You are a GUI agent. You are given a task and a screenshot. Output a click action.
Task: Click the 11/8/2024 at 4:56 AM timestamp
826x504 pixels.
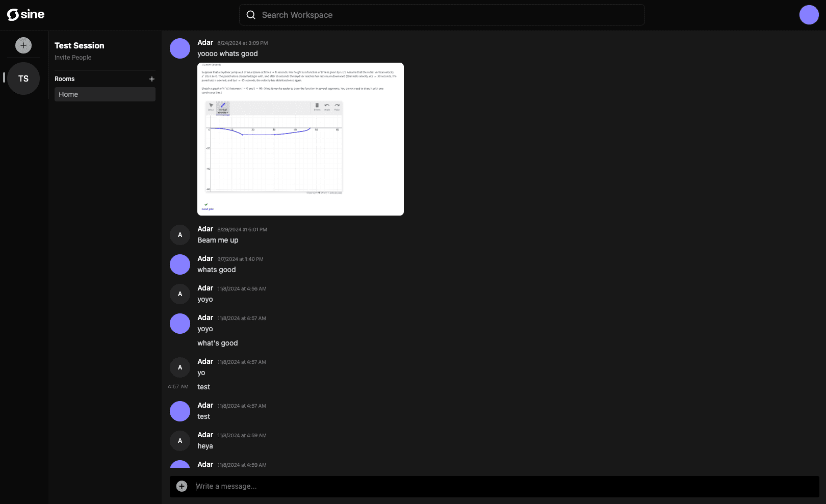point(242,289)
